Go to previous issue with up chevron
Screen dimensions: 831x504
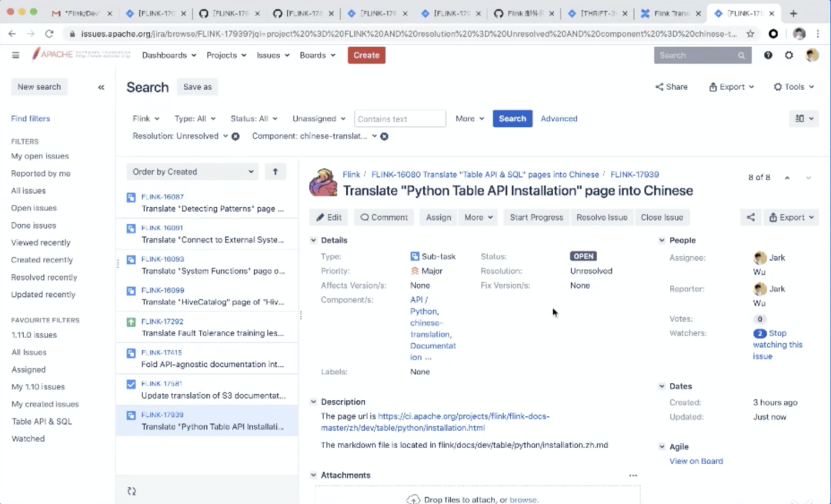(x=787, y=178)
